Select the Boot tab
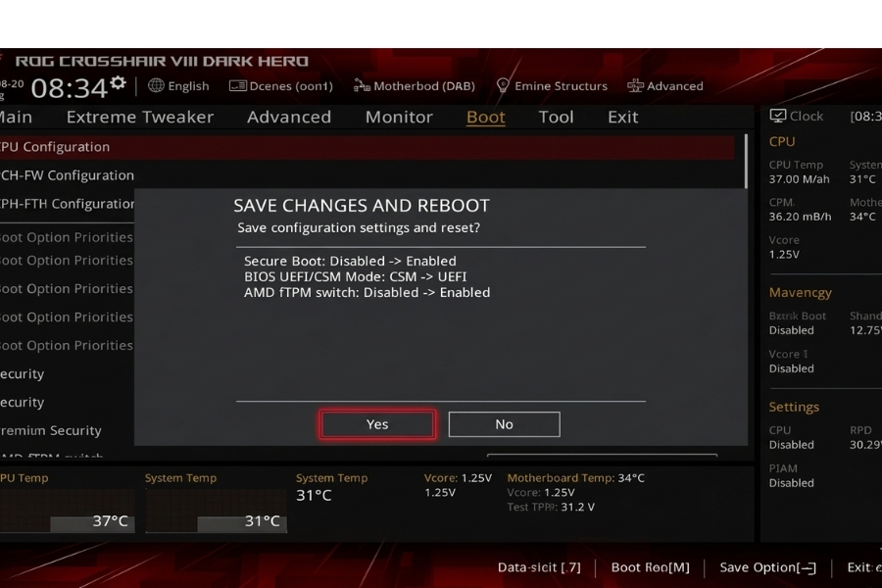Viewport: 882px width, 588px height. pyautogui.click(x=486, y=117)
